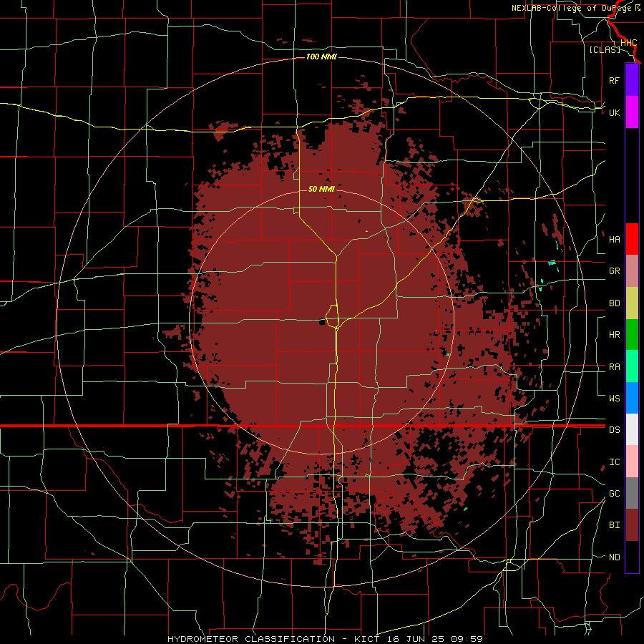Click the UK magenta legend swatch
644x644 pixels.
632,112
